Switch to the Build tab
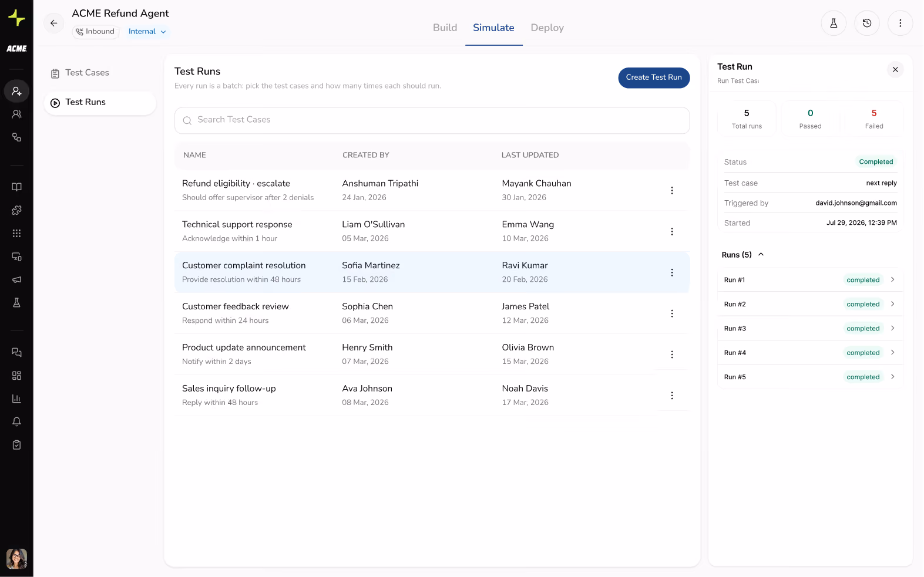 [445, 28]
